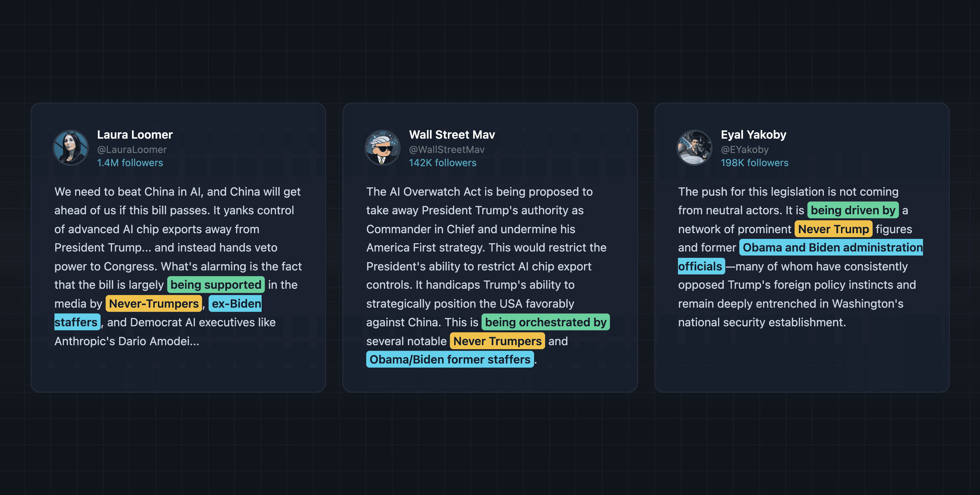Click Laura Loomer's profile avatar
980x495 pixels.
click(71, 148)
